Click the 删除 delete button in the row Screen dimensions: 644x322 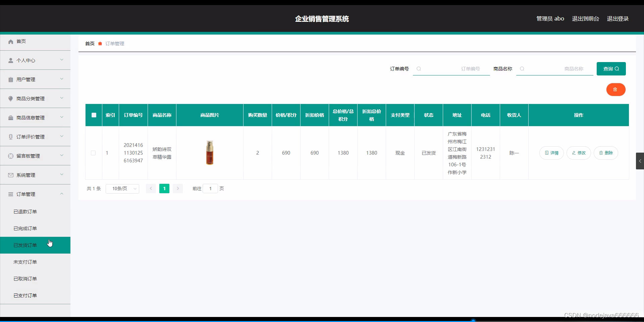pyautogui.click(x=606, y=153)
